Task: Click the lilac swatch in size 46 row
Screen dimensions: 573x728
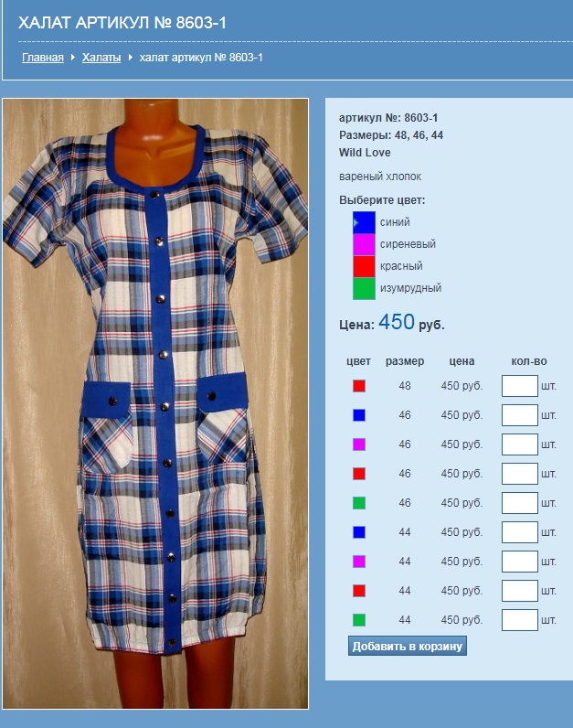Action: (359, 444)
